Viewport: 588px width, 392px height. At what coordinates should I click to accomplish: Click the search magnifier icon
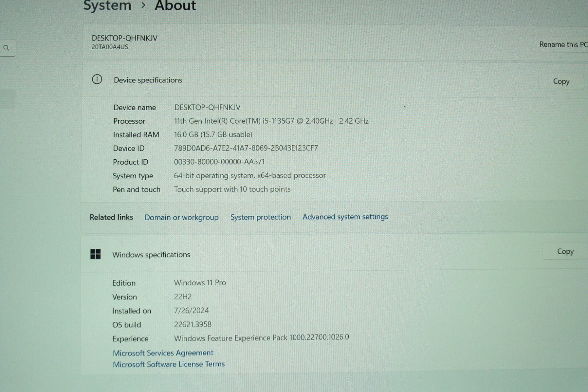coord(6,48)
